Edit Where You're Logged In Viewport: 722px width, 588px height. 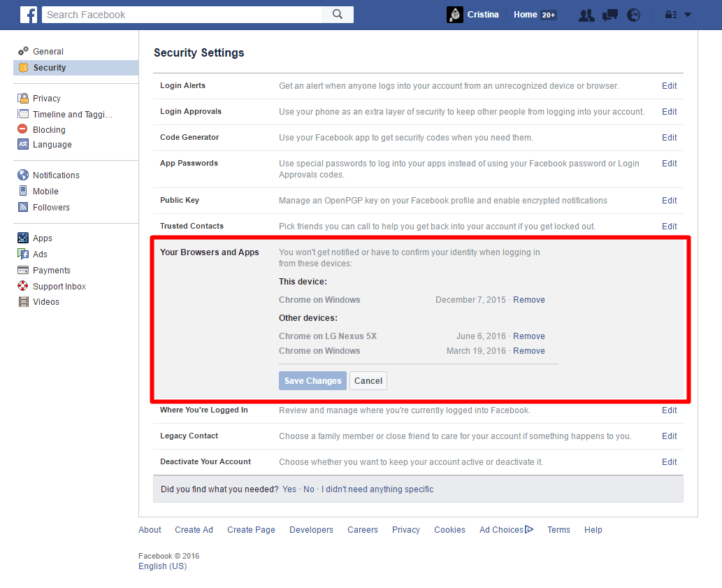tap(669, 410)
